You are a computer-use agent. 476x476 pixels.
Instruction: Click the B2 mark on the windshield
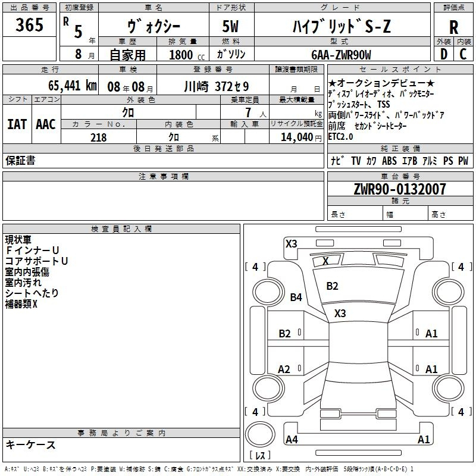[x=332, y=286]
